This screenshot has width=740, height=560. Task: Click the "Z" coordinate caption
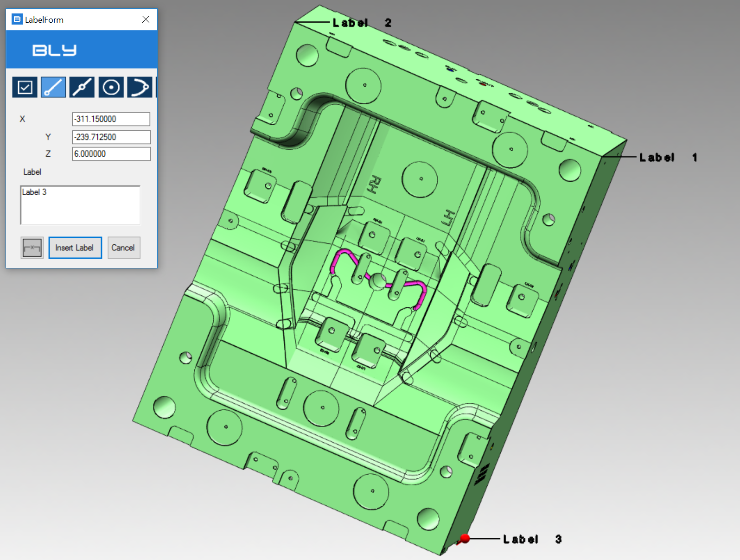pyautogui.click(x=48, y=154)
